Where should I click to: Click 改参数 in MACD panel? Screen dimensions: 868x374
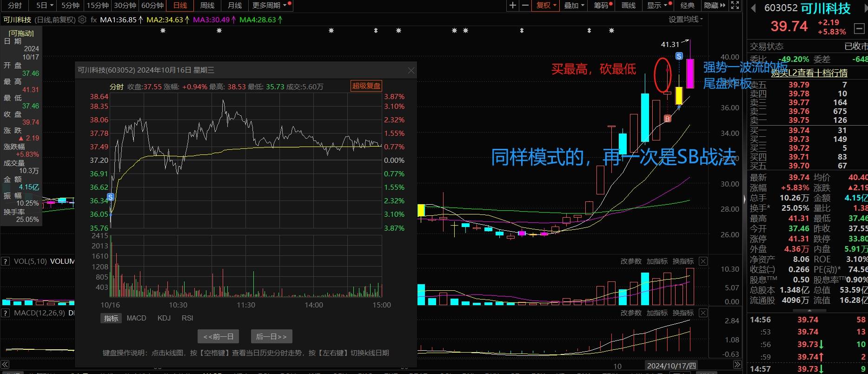[x=631, y=313]
